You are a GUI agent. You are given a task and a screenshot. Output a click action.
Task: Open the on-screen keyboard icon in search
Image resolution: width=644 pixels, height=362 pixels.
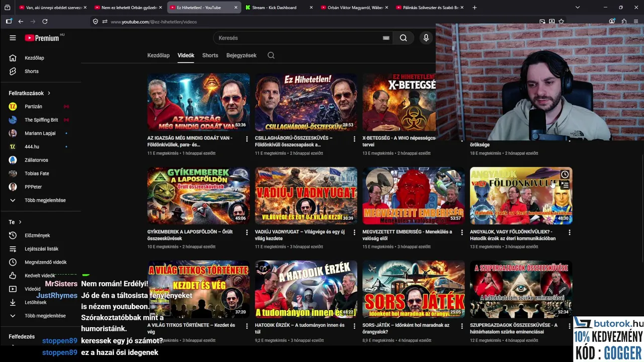tap(386, 38)
